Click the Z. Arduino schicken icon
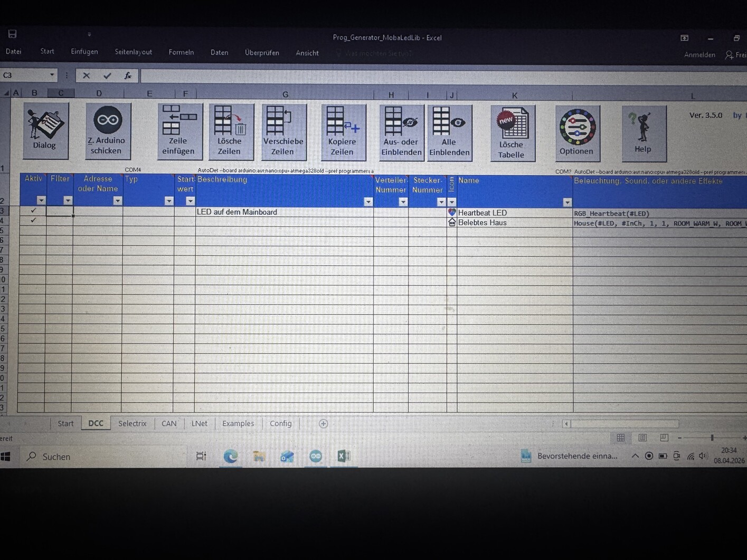 point(108,131)
